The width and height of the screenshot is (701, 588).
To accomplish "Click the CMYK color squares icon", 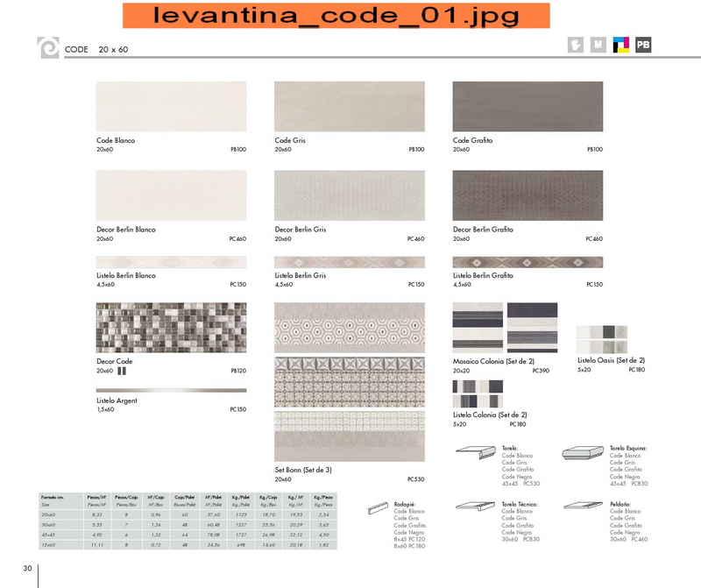I will (621, 45).
